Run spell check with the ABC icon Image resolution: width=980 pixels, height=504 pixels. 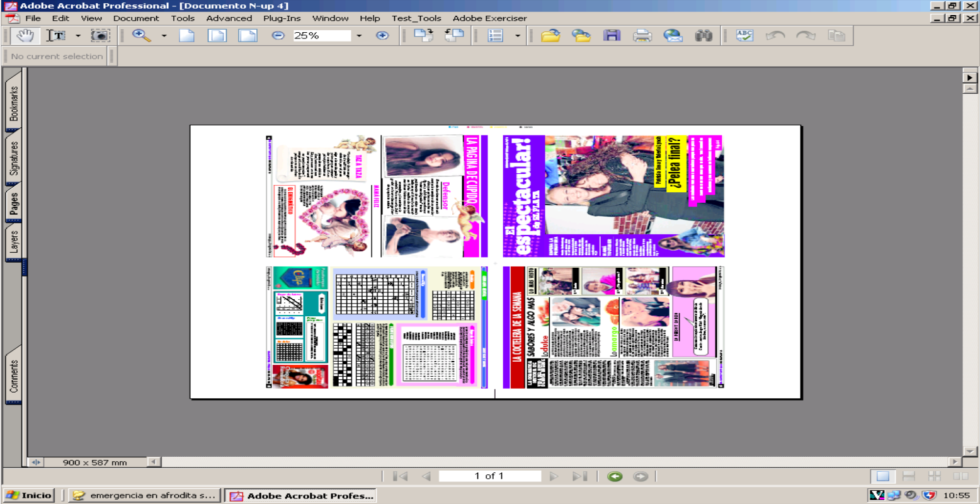pyautogui.click(x=744, y=36)
